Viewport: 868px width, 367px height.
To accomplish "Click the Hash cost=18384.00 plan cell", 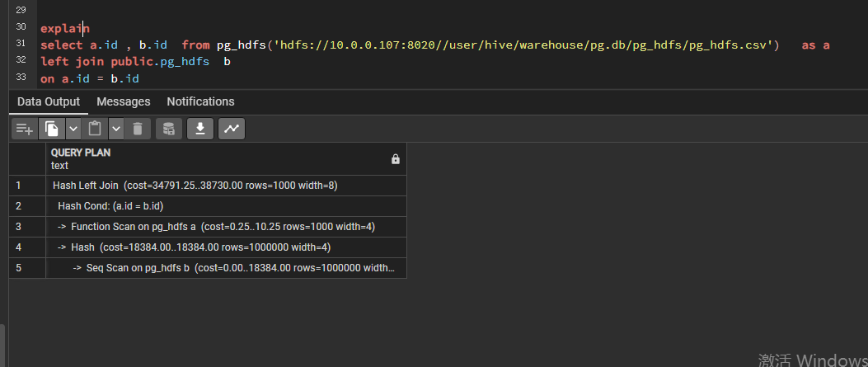I will pyautogui.click(x=226, y=247).
